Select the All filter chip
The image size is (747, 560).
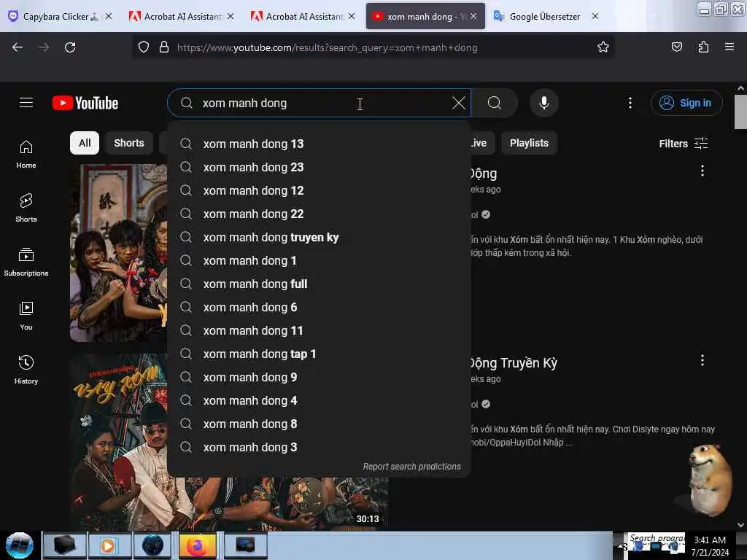click(x=85, y=143)
